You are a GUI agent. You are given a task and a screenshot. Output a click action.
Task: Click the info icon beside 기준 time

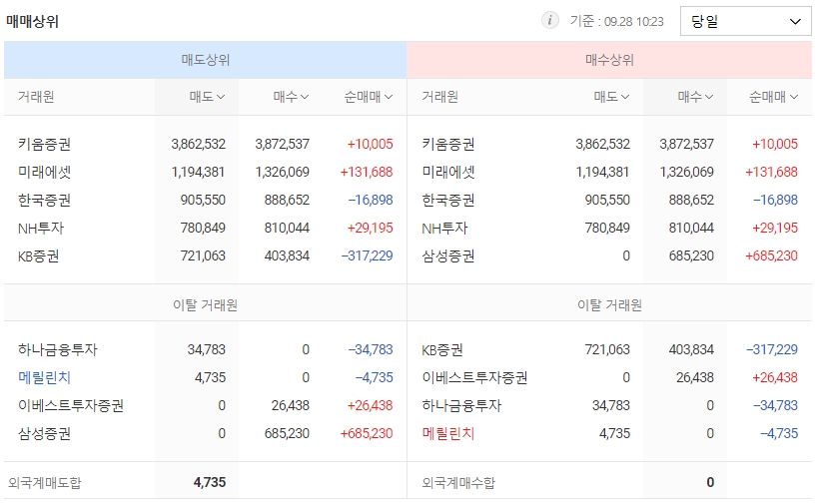[x=549, y=21]
